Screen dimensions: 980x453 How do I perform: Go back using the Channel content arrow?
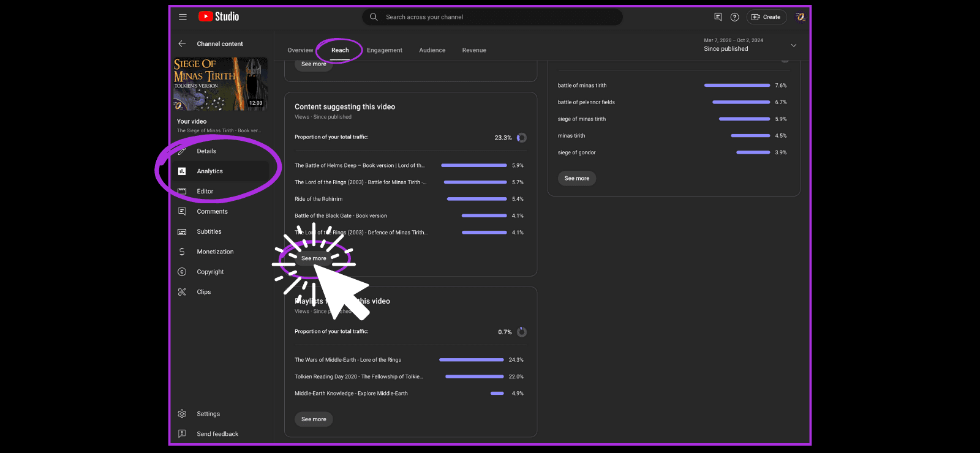click(182, 44)
